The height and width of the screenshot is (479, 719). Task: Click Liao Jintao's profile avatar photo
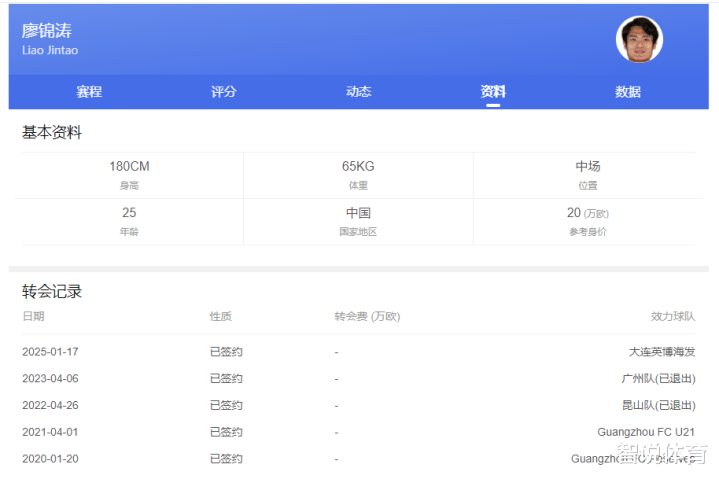639,40
